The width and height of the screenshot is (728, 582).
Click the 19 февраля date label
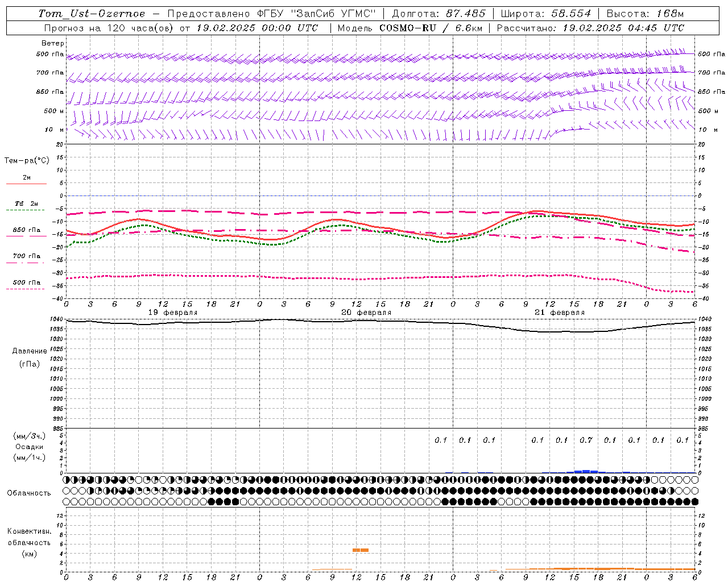(x=173, y=313)
